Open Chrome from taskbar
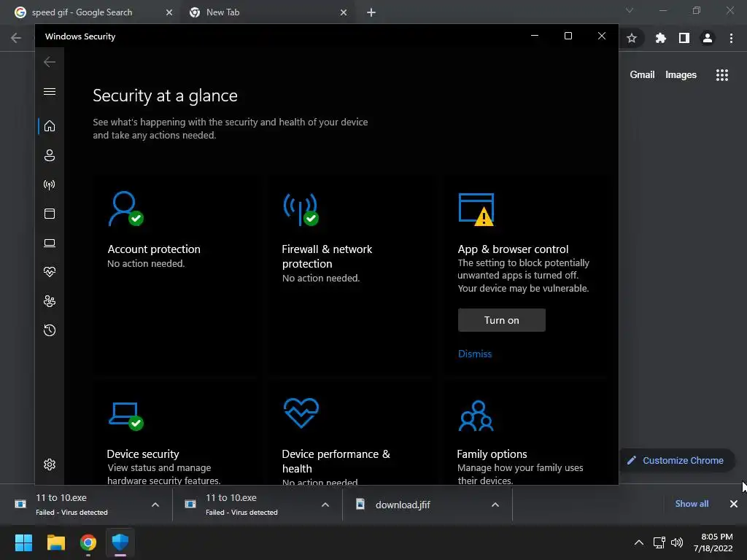 tap(88, 542)
